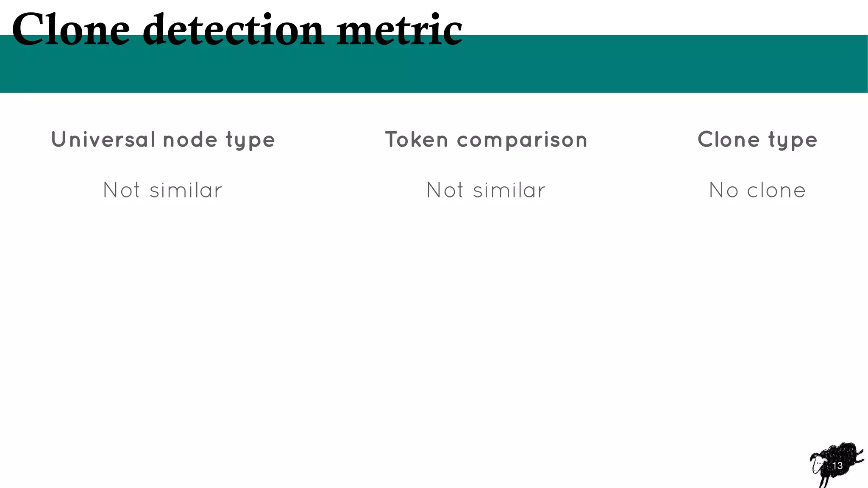
Task: Select the word 'node' in the first heading
Action: tap(190, 140)
